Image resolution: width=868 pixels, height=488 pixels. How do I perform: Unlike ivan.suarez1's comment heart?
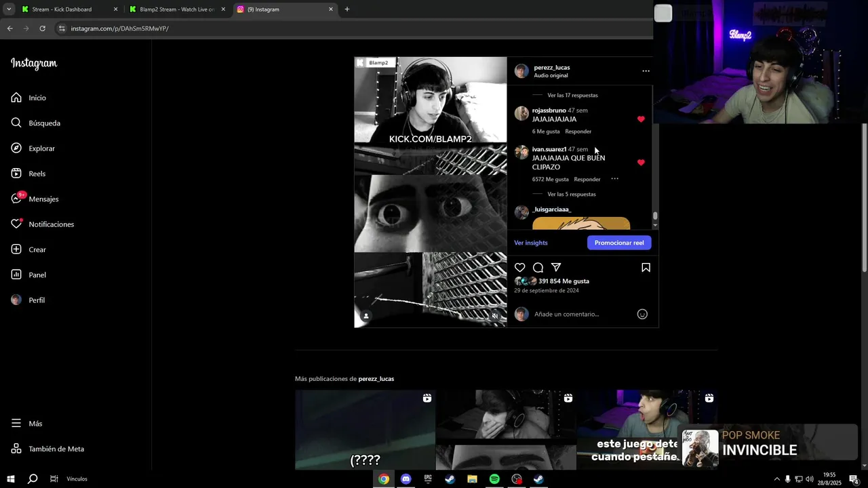641,163
